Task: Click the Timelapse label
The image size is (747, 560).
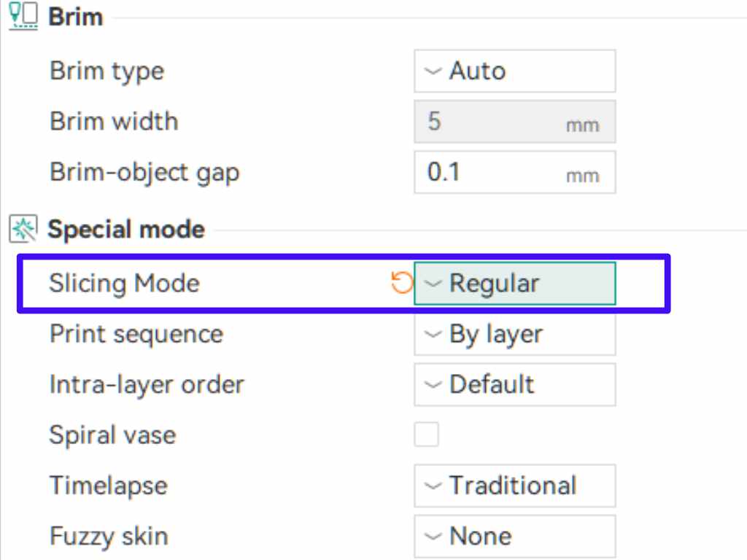Action: coord(108,486)
